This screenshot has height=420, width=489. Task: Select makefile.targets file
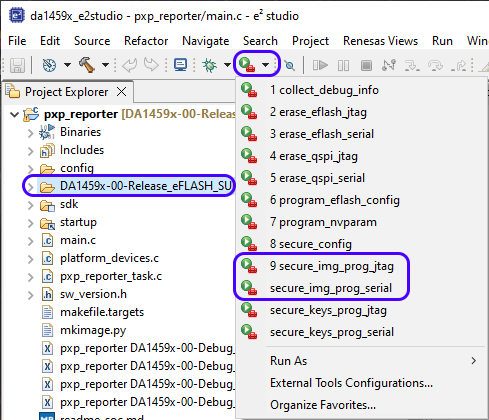[x=102, y=312]
